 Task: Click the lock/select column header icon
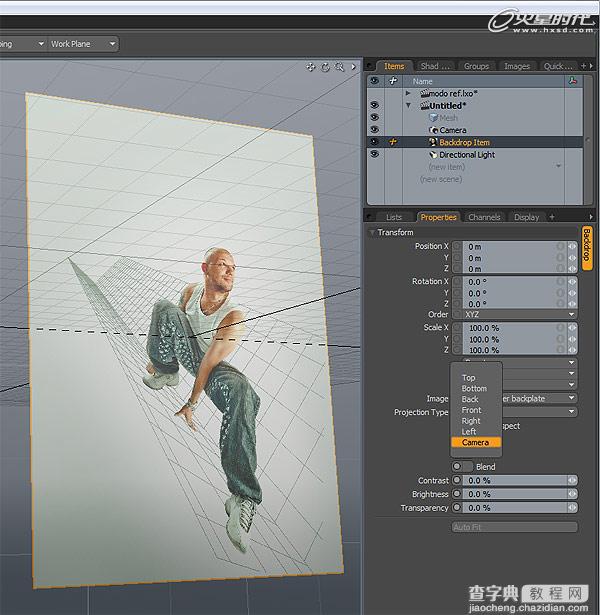(x=393, y=81)
